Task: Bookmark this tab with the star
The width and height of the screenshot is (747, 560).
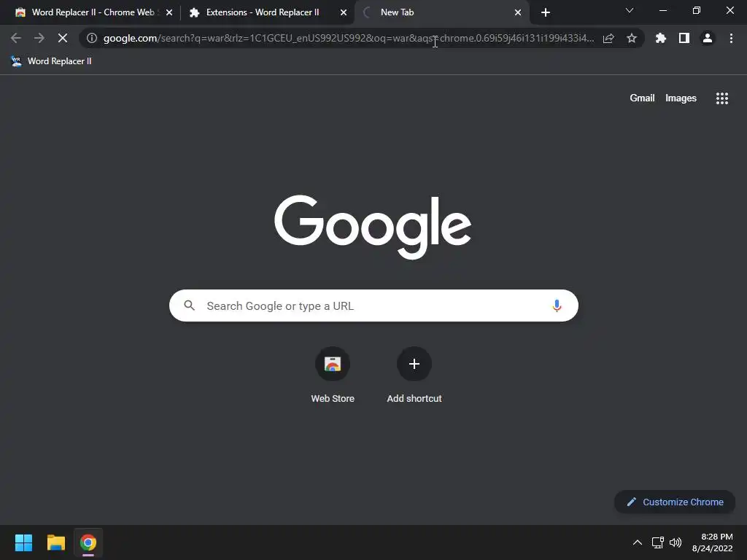Action: point(632,38)
